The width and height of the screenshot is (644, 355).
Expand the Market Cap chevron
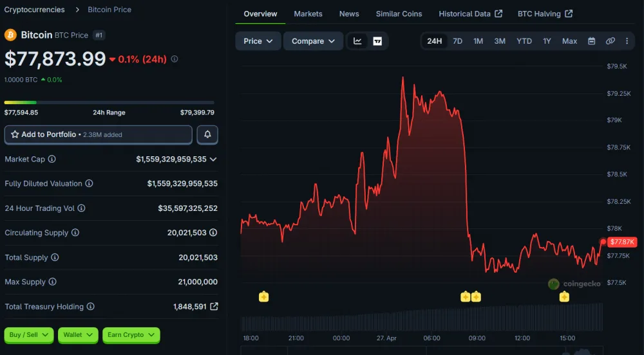click(x=213, y=159)
